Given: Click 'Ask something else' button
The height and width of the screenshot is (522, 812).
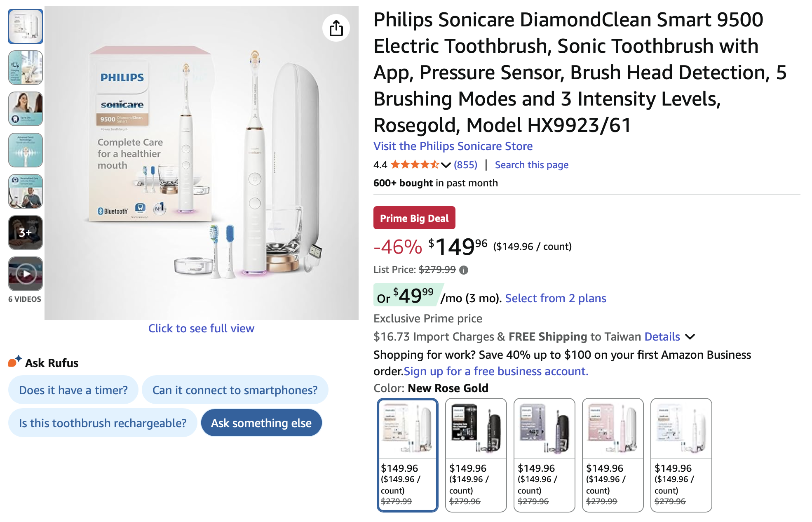Looking at the screenshot, I should pos(261,423).
